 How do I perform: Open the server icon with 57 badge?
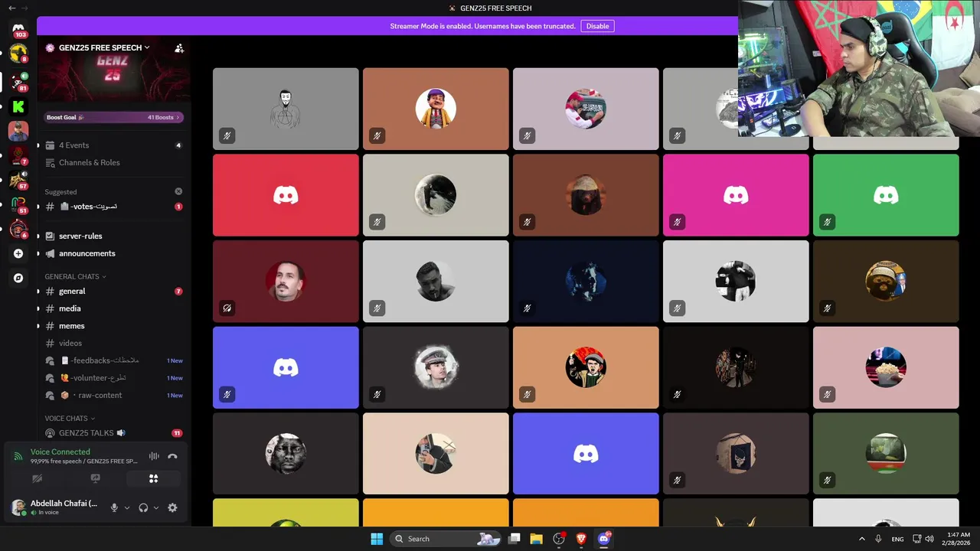pos(18,180)
